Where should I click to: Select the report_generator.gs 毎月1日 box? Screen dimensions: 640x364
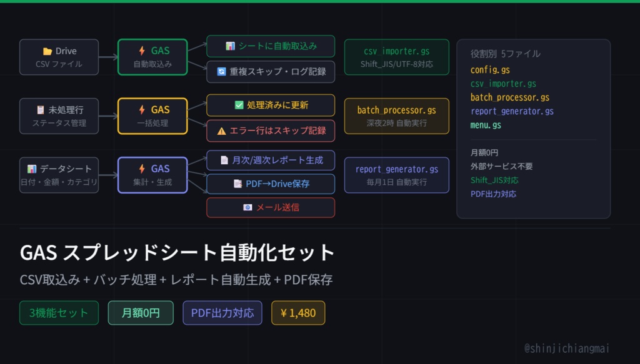(x=397, y=175)
